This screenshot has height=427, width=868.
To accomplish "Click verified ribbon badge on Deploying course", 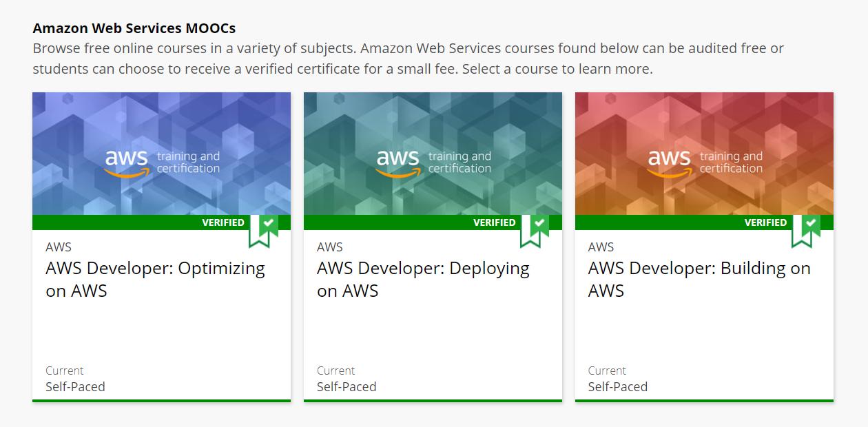I will [x=535, y=230].
